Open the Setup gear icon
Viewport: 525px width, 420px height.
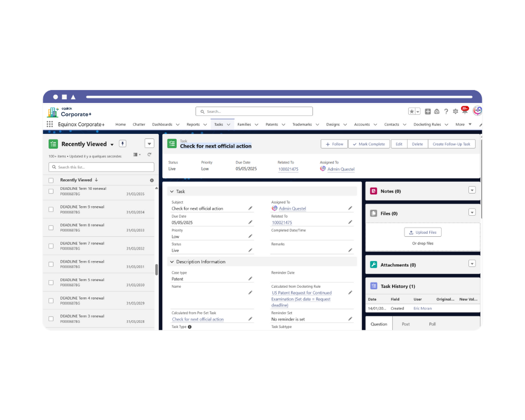[x=456, y=111]
